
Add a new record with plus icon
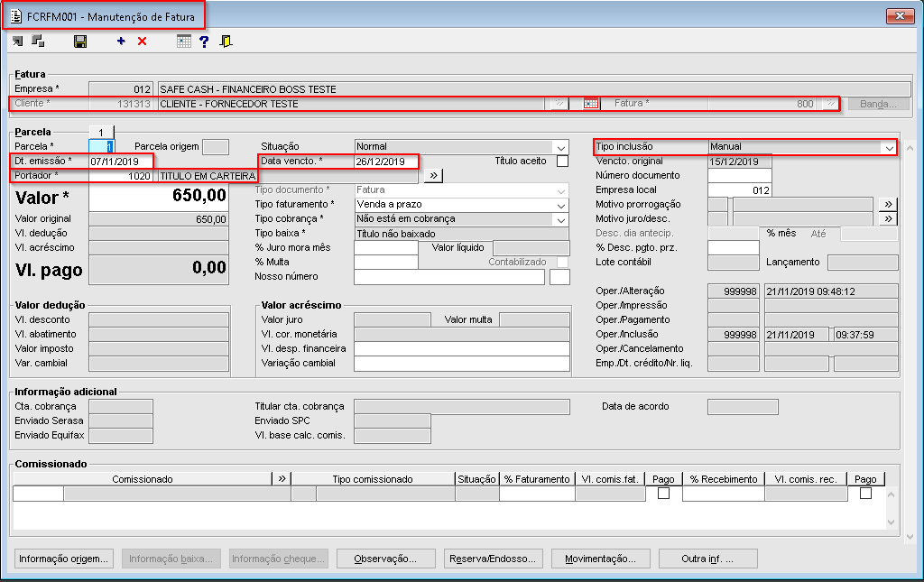[121, 41]
